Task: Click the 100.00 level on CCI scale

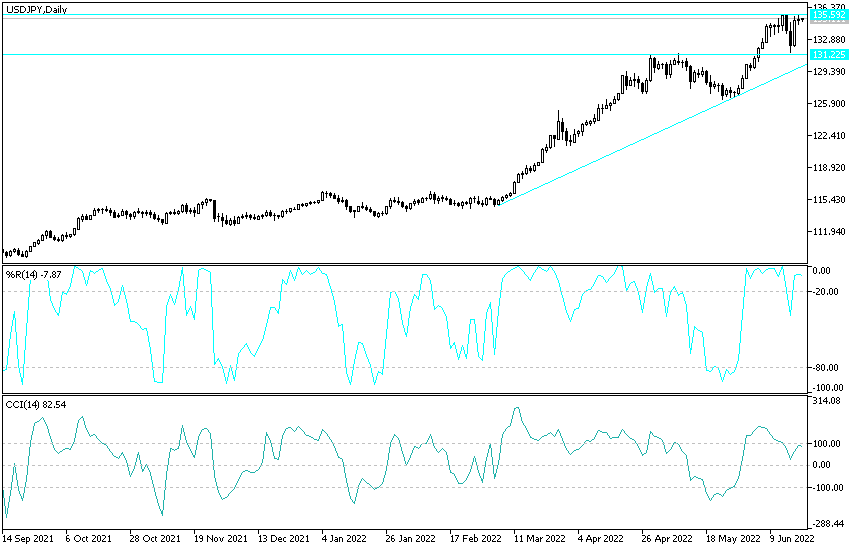Action: pyautogui.click(x=827, y=443)
